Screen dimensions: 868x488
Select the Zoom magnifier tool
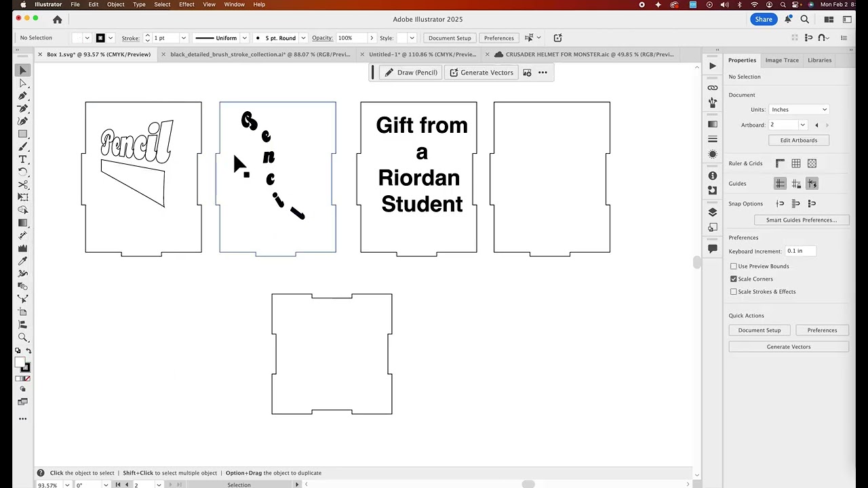click(23, 337)
